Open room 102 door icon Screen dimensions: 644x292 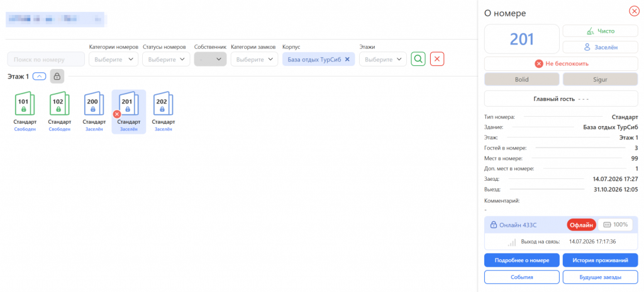pyautogui.click(x=60, y=104)
